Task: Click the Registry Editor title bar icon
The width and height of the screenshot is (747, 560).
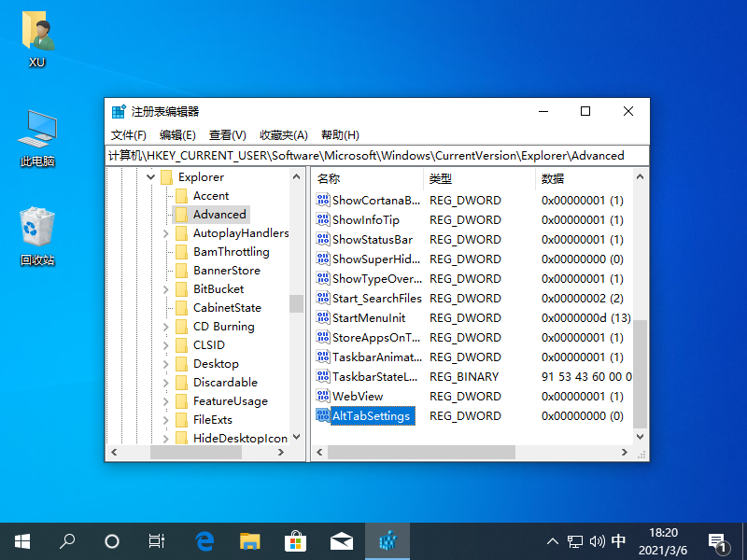Action: 119,110
